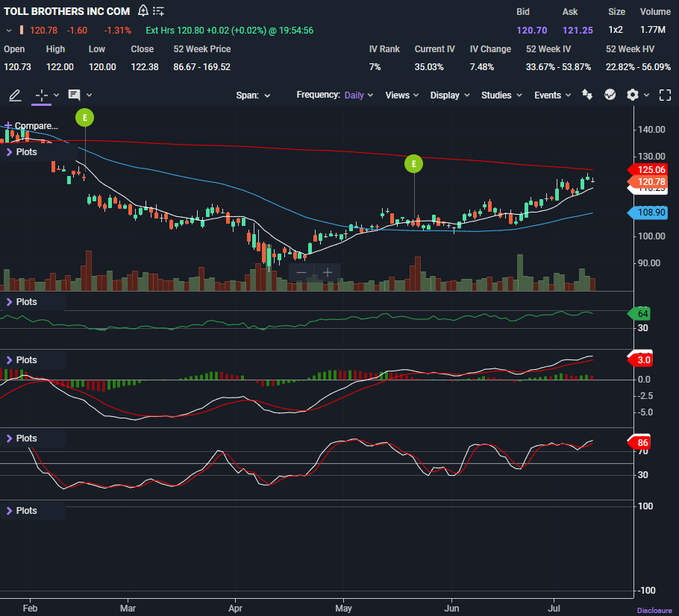Toggle the checkmark chart indicator icon
This screenshot has width=679, height=616.
pos(610,95)
